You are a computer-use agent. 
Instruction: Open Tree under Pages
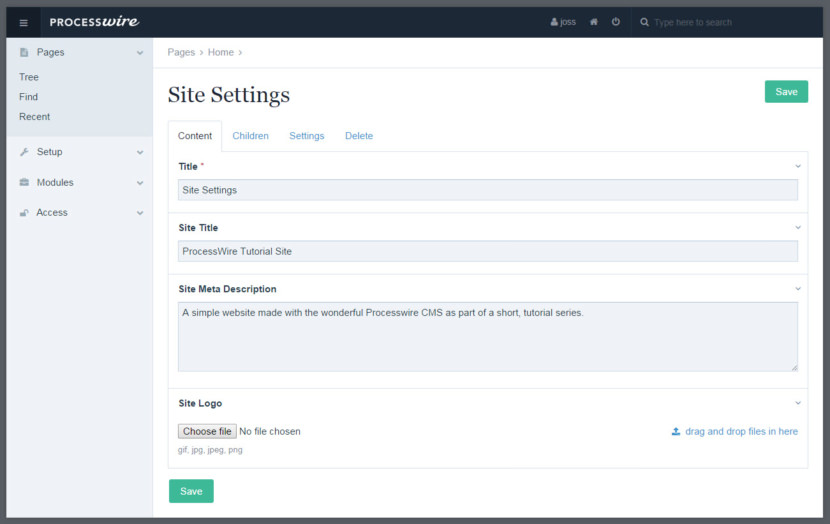(29, 77)
